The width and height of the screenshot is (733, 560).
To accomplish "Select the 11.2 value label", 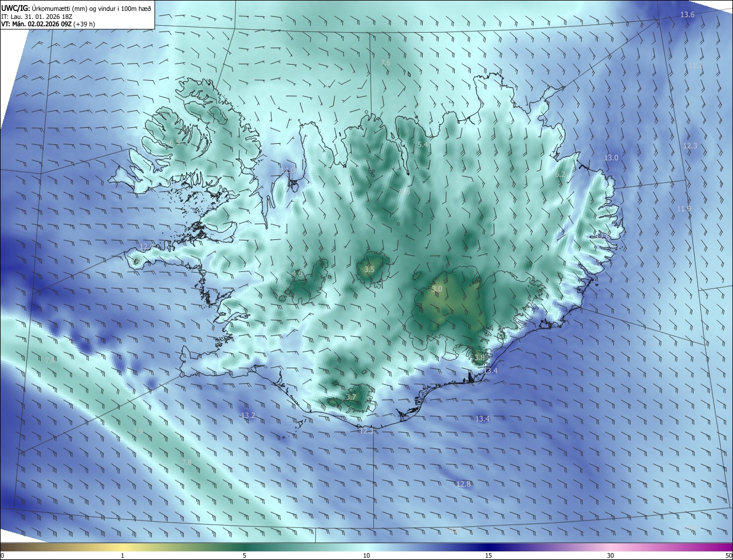I will click(x=695, y=66).
